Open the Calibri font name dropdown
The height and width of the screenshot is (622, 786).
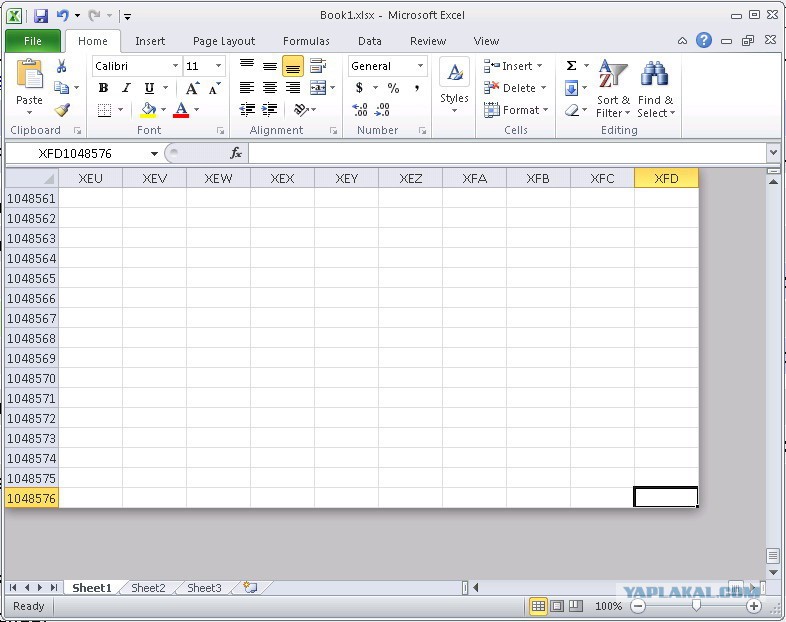175,66
